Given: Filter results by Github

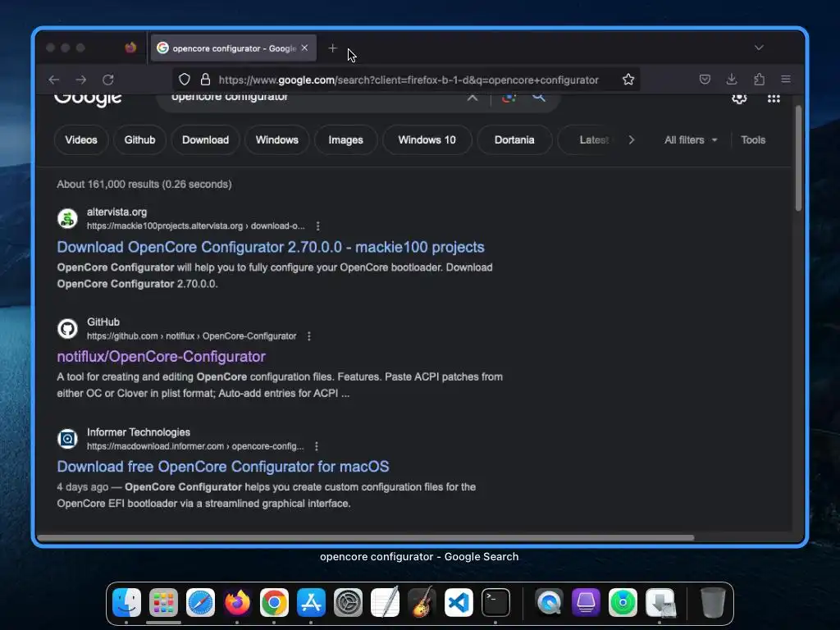Looking at the screenshot, I should point(139,139).
